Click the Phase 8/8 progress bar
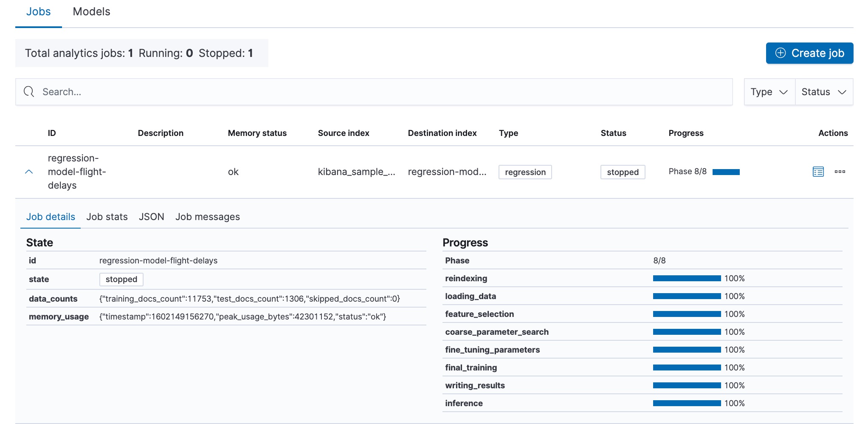 click(x=726, y=172)
